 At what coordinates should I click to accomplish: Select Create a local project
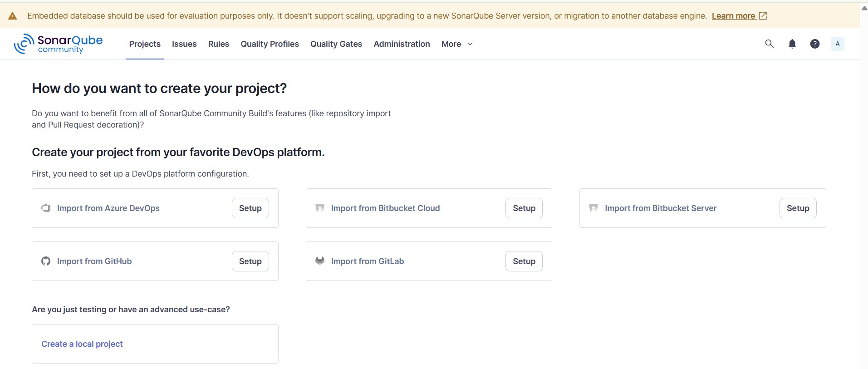pos(82,344)
